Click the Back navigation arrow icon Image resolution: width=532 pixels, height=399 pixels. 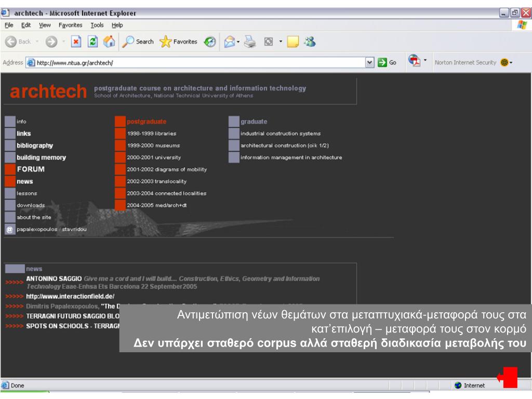click(x=11, y=42)
